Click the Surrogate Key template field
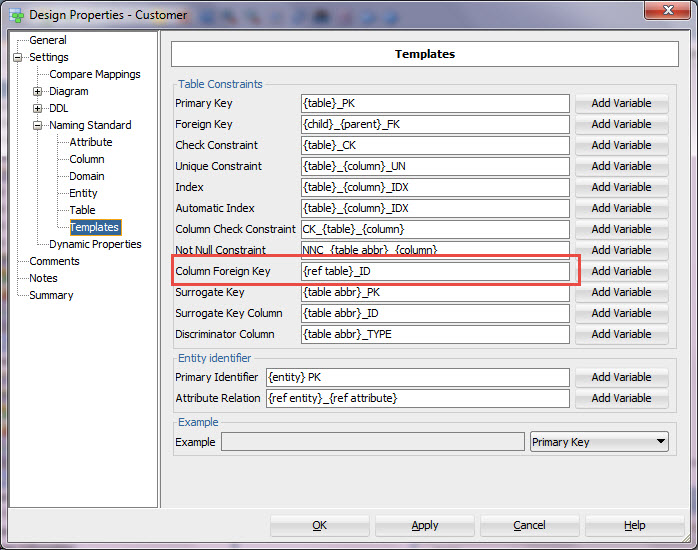This screenshot has height=550, width=698. 434,292
